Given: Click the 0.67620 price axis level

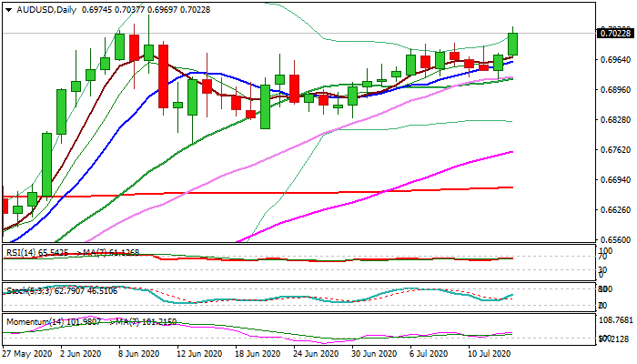Looking at the screenshot, I should click(x=615, y=150).
